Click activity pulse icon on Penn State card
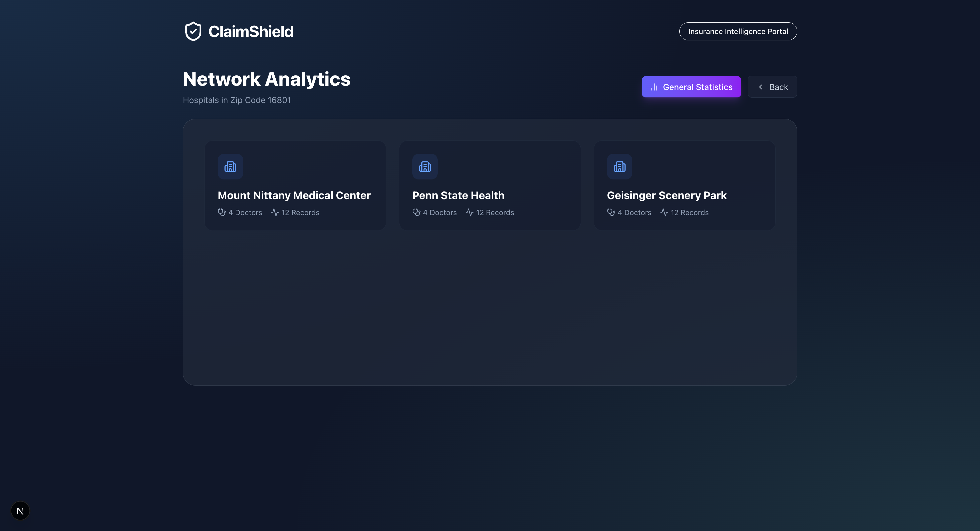 (469, 212)
